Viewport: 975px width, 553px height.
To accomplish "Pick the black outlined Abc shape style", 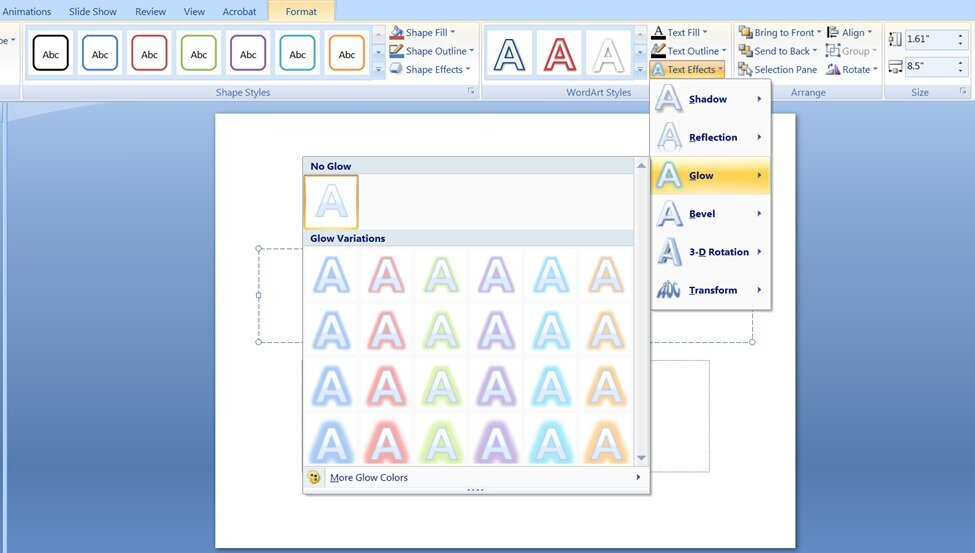I will point(51,54).
